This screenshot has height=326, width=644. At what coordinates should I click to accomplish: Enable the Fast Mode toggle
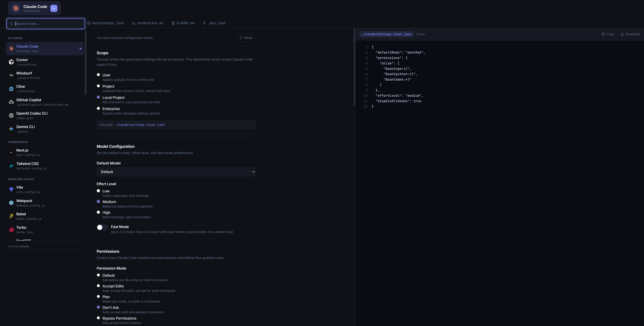pyautogui.click(x=102, y=227)
